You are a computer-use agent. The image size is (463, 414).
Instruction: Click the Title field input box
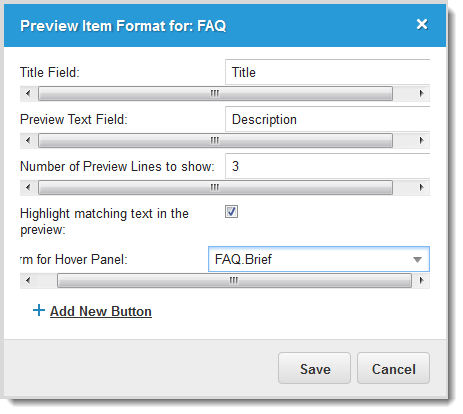[x=327, y=72]
